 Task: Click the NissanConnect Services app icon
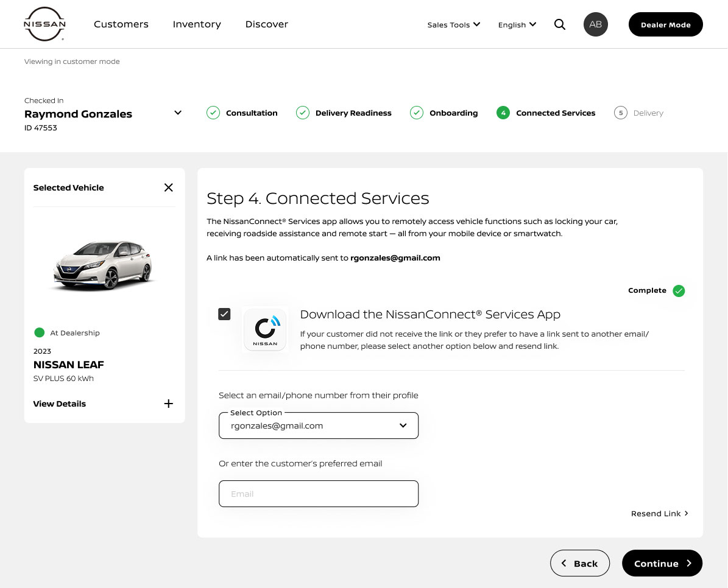pos(264,330)
